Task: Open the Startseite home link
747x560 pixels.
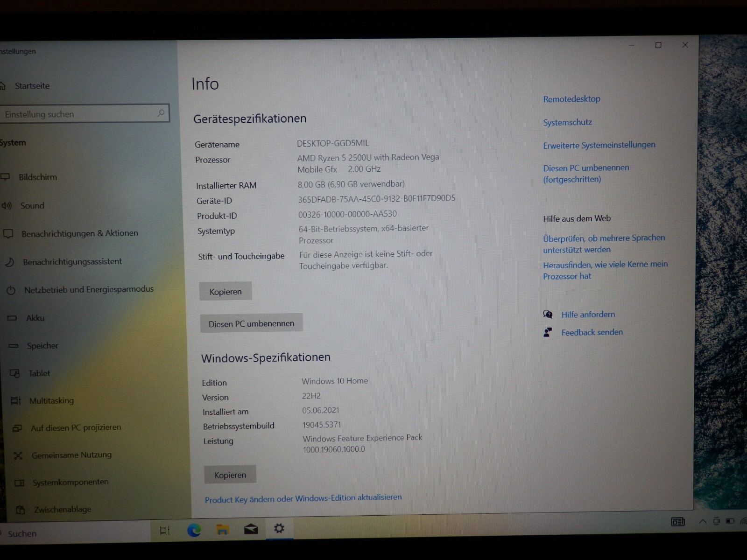Action: pos(32,86)
